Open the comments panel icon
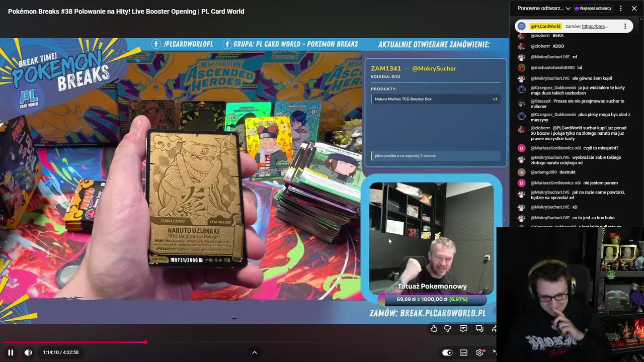Viewport: 644px width, 362px height. [463, 328]
